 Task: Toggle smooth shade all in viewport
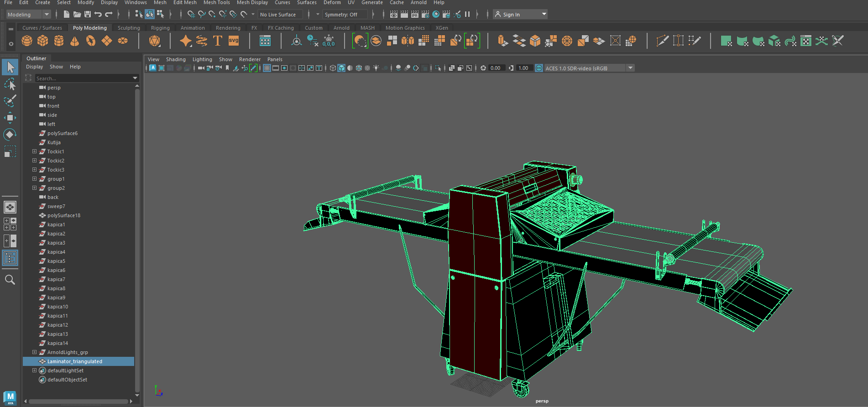coord(341,68)
